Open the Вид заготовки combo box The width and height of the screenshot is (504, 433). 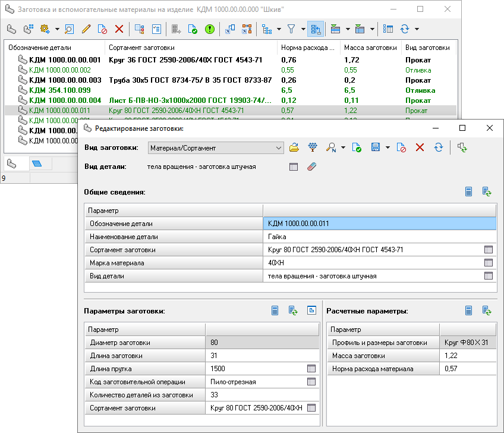[x=216, y=148]
